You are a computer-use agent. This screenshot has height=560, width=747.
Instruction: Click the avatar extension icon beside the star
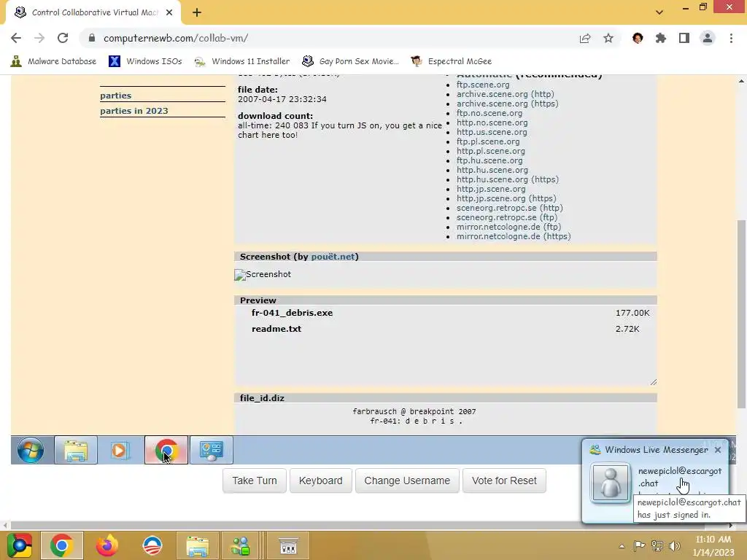tap(638, 38)
